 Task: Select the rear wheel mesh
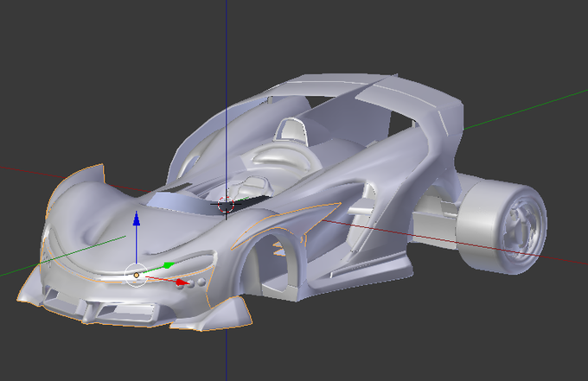click(502, 226)
